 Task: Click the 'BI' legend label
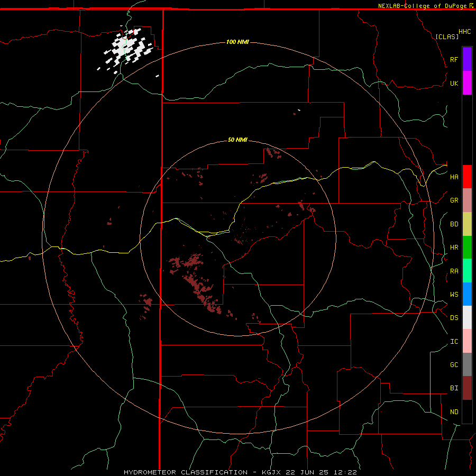[454, 388]
